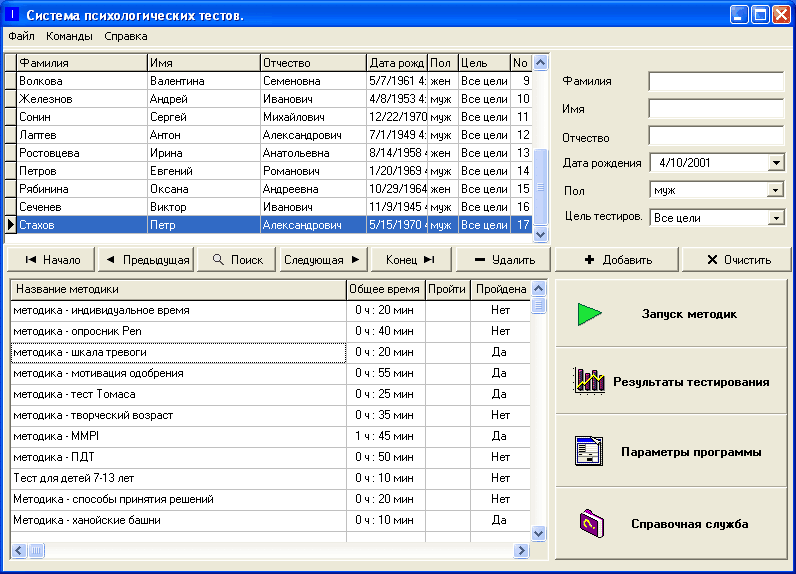Select the Петров surname cell
The width and height of the screenshot is (796, 574).
click(82, 171)
